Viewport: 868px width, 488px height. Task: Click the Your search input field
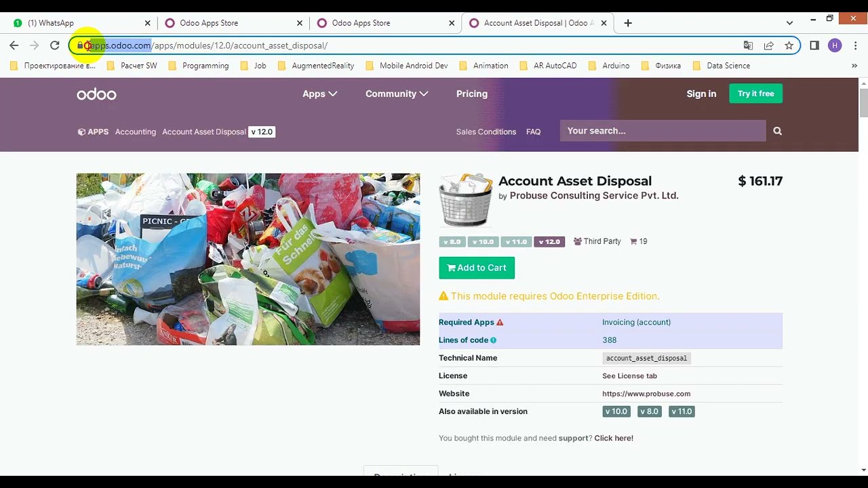coord(663,131)
